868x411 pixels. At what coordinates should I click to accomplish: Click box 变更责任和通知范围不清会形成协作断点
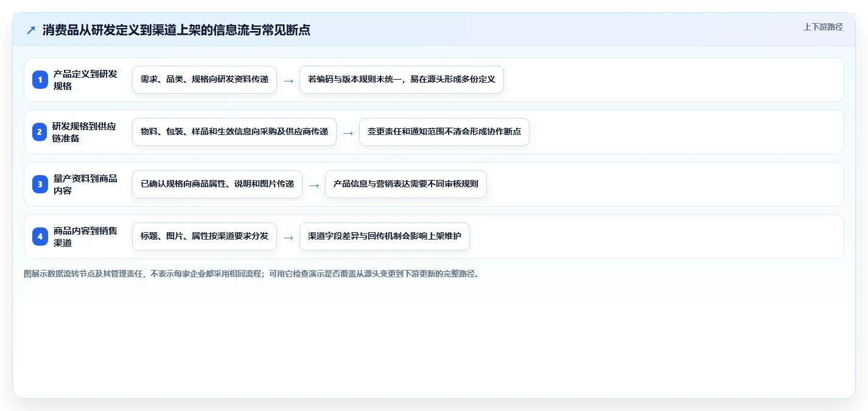pos(444,132)
